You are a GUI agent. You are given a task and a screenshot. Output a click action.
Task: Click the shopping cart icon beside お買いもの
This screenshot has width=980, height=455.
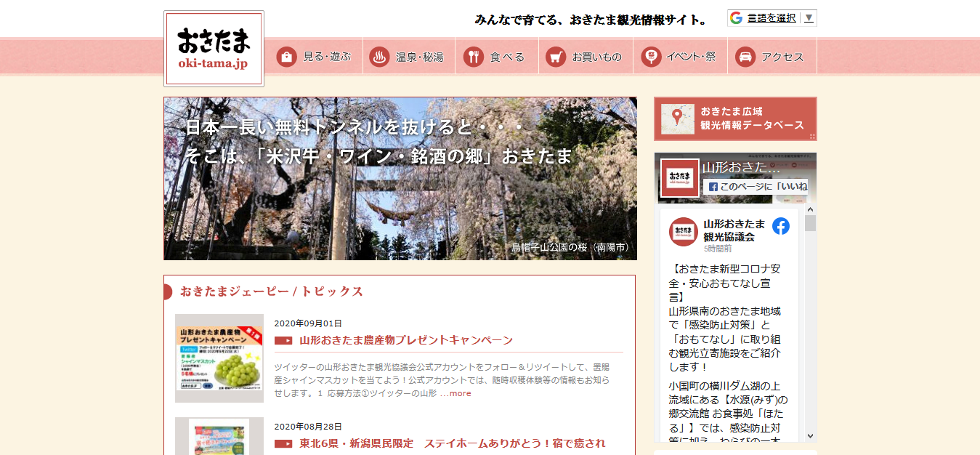(x=556, y=57)
